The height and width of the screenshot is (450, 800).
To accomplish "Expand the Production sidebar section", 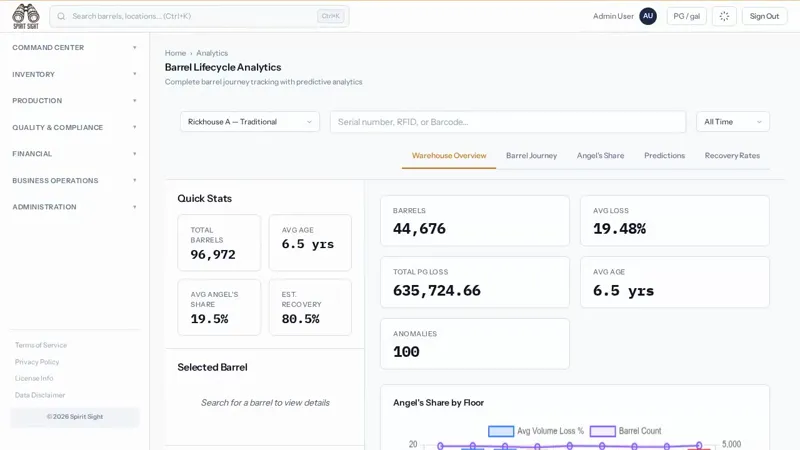I will pos(74,101).
